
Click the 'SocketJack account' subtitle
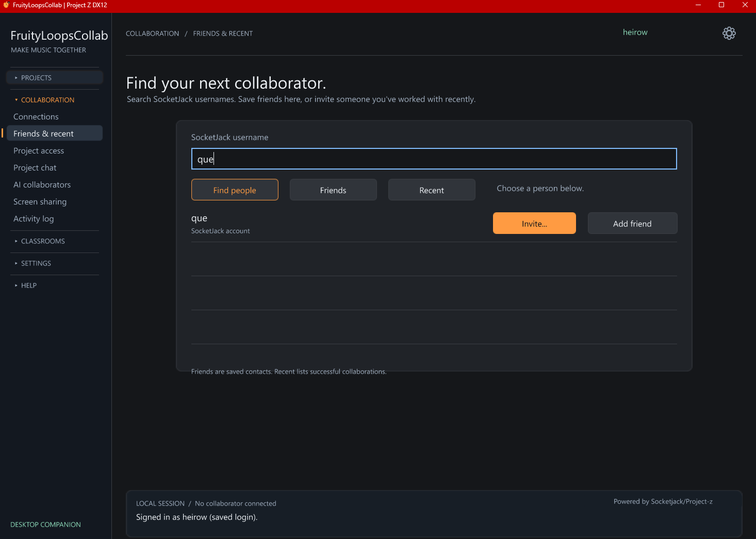[x=220, y=231]
